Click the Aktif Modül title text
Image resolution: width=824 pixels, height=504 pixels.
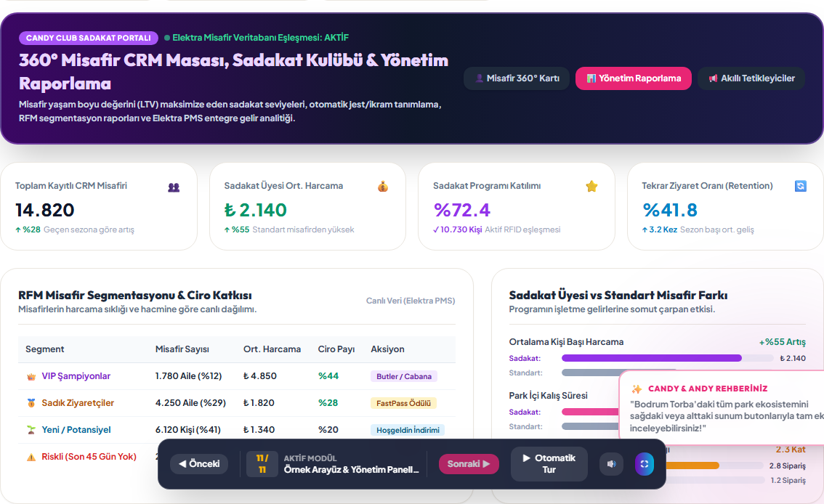pos(351,469)
